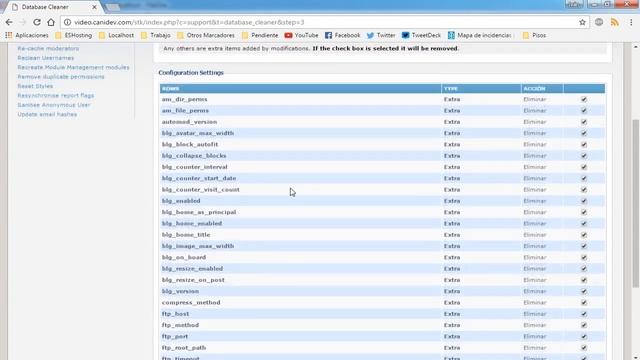640x360 pixels.
Task: Uncheck the blg_home_title row checkbox
Action: point(584,235)
